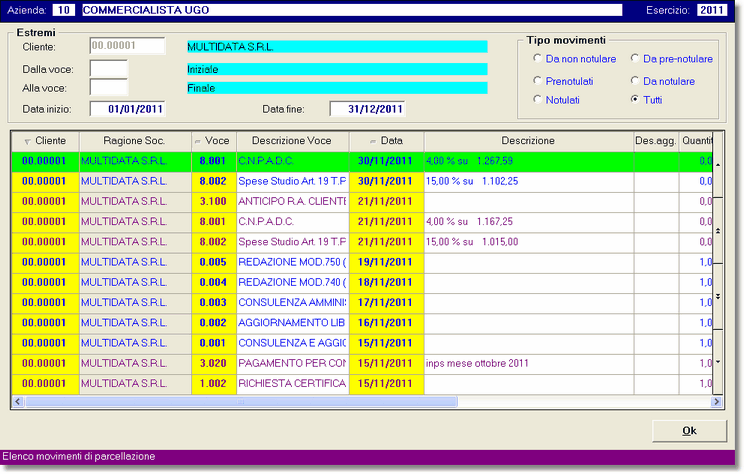Confirm with the Ok button

point(689,431)
